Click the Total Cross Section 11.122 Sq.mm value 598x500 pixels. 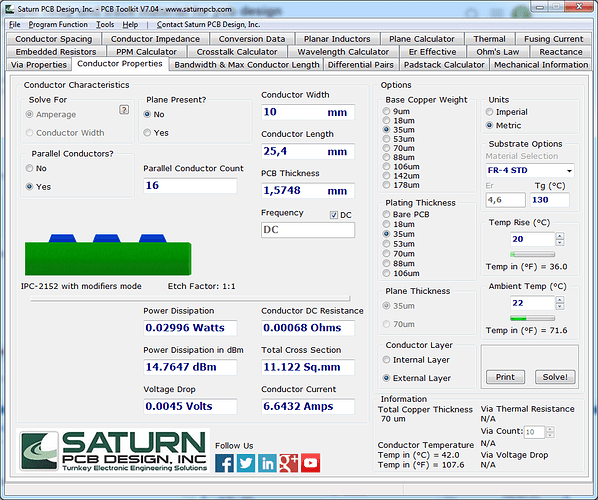pos(308,367)
